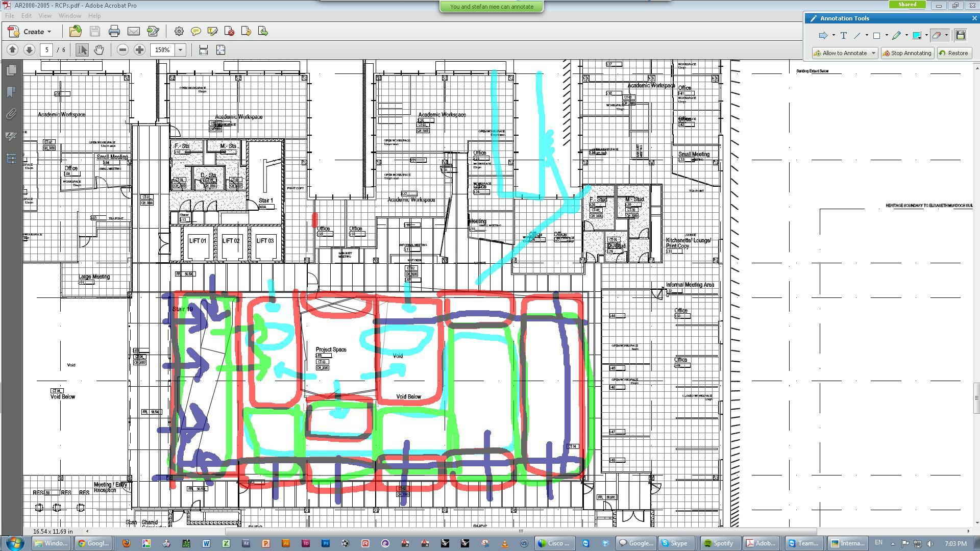Click Restore button
The height and width of the screenshot is (551, 980).
click(x=953, y=53)
